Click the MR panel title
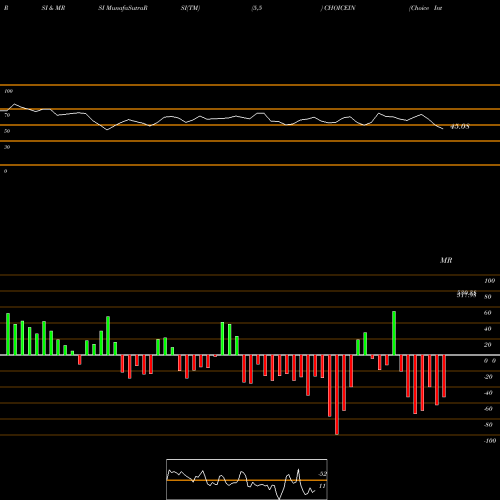This screenshot has height=500, width=500. click(x=446, y=260)
